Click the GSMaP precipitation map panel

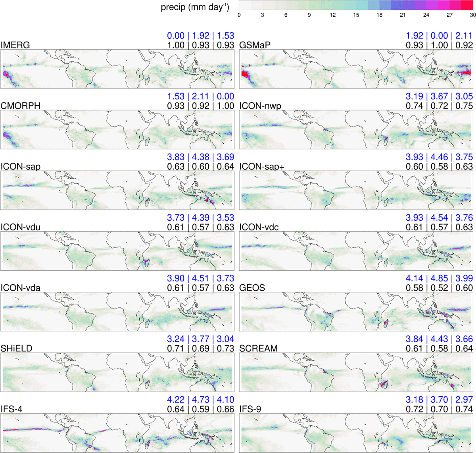coord(356,69)
